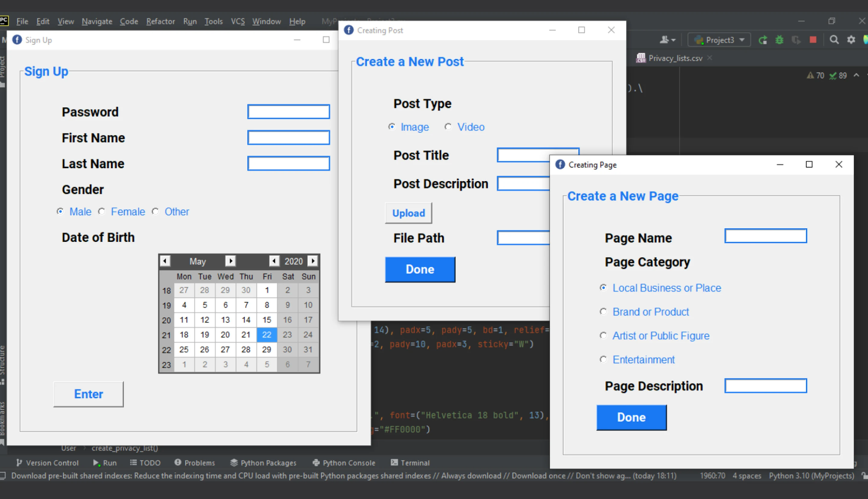Click the Page Description input field
868x499 pixels.
tap(765, 386)
